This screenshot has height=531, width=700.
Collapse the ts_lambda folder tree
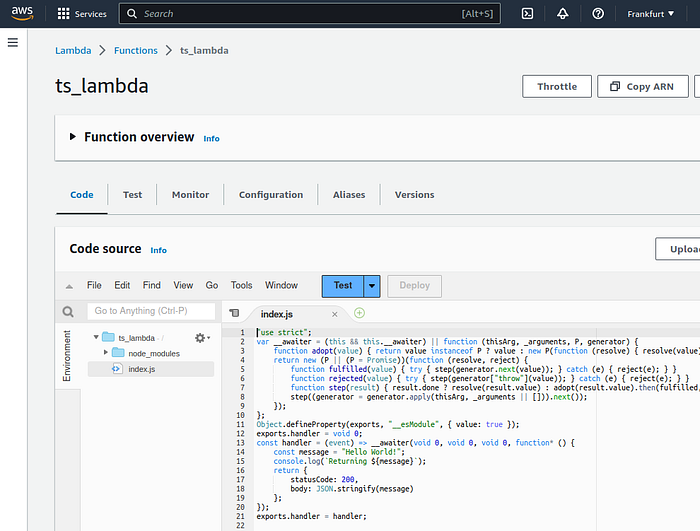[96, 337]
